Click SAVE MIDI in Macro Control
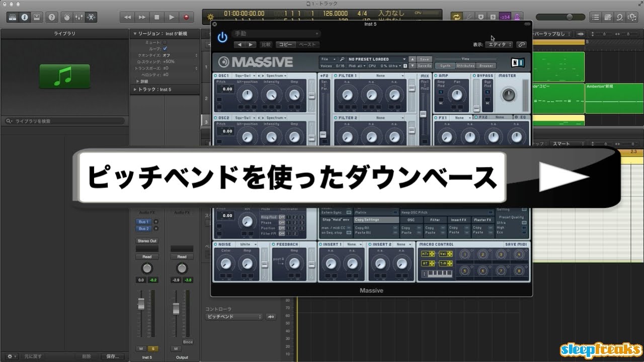 516,244
